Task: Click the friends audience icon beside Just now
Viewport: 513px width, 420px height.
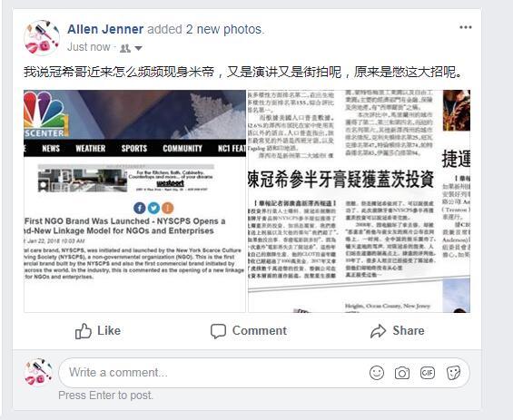Action: 125,48
